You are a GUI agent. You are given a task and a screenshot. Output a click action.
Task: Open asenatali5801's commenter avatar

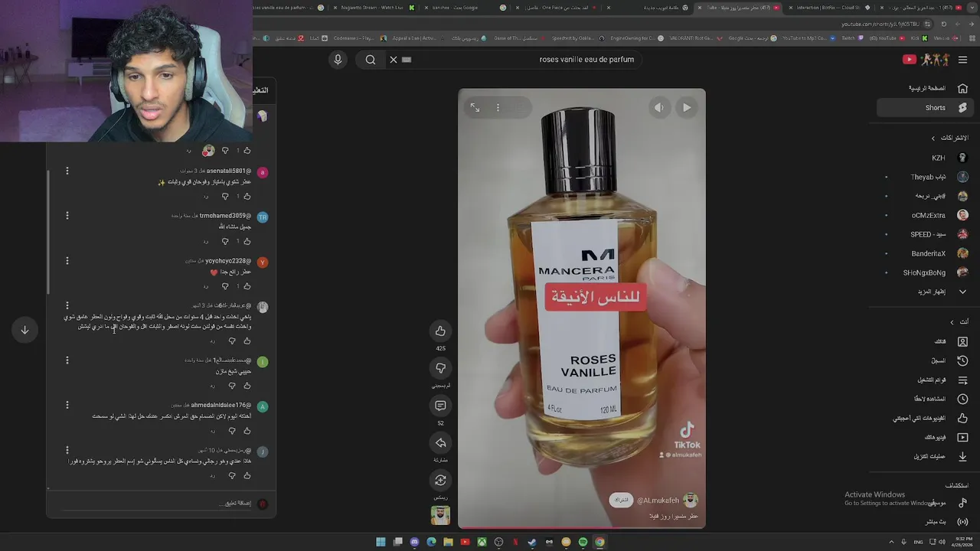point(263,173)
